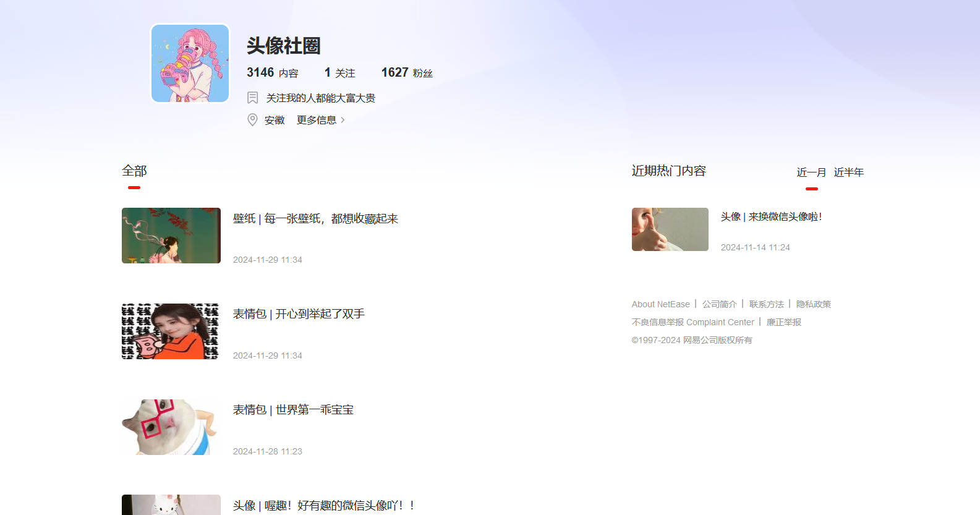Switch hot content to 近半年
This screenshot has width=980, height=515.
[848, 172]
